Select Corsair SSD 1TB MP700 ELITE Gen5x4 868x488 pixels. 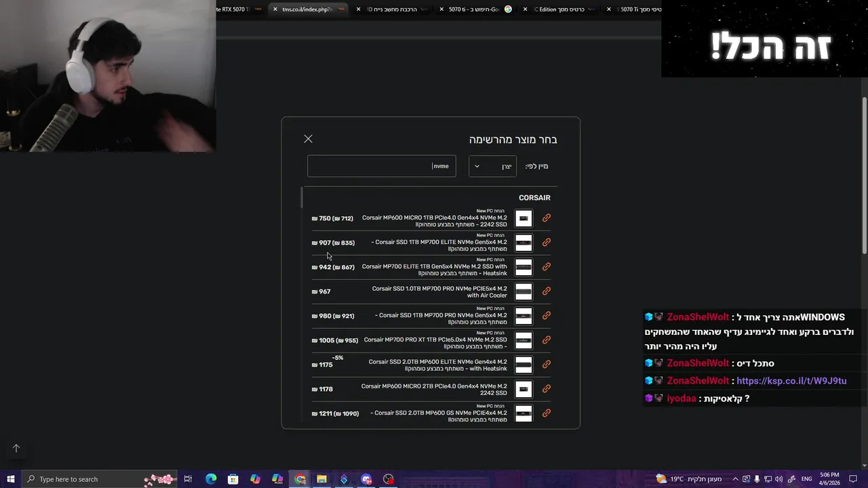tap(439, 245)
